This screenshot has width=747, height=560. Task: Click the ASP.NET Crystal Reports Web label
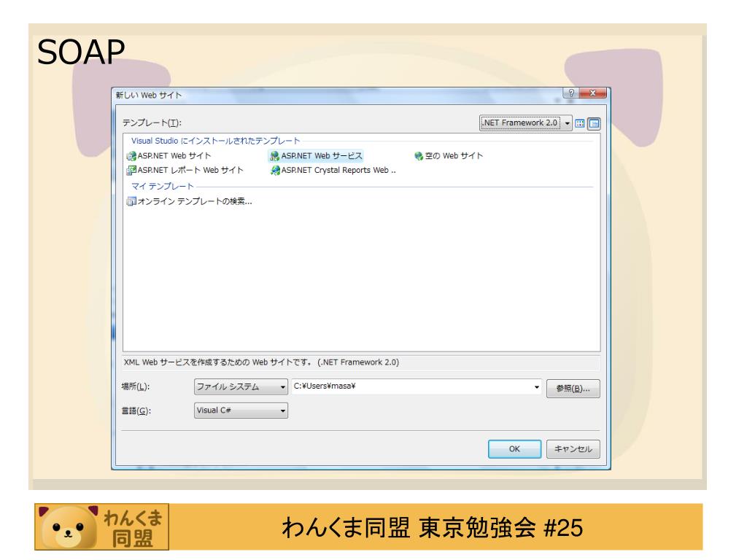click(x=338, y=170)
